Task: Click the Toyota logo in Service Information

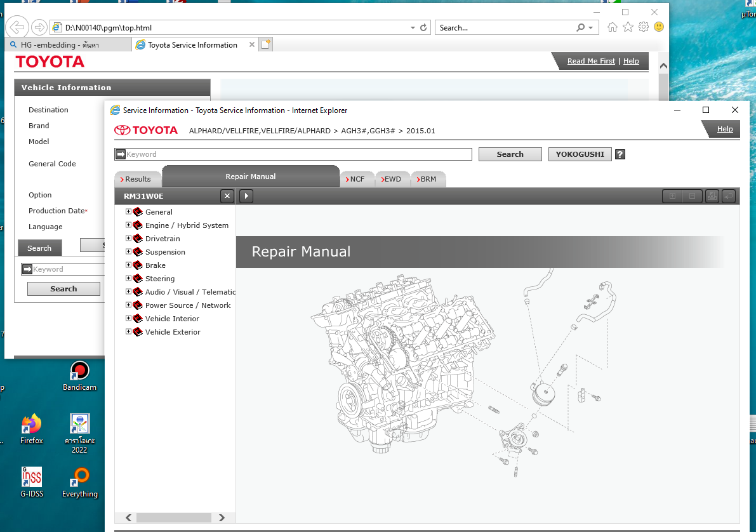Action: (x=146, y=130)
